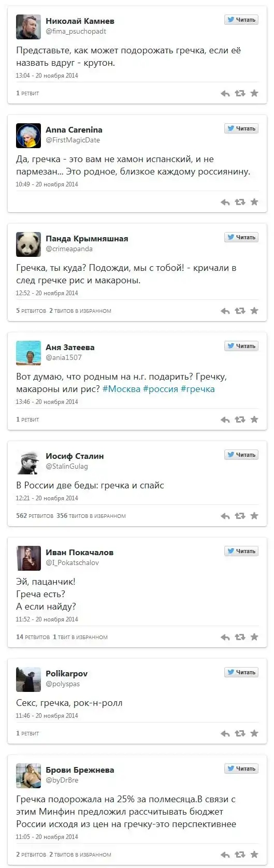
Task: Open the #гречка hashtag link
Action: coord(197,389)
